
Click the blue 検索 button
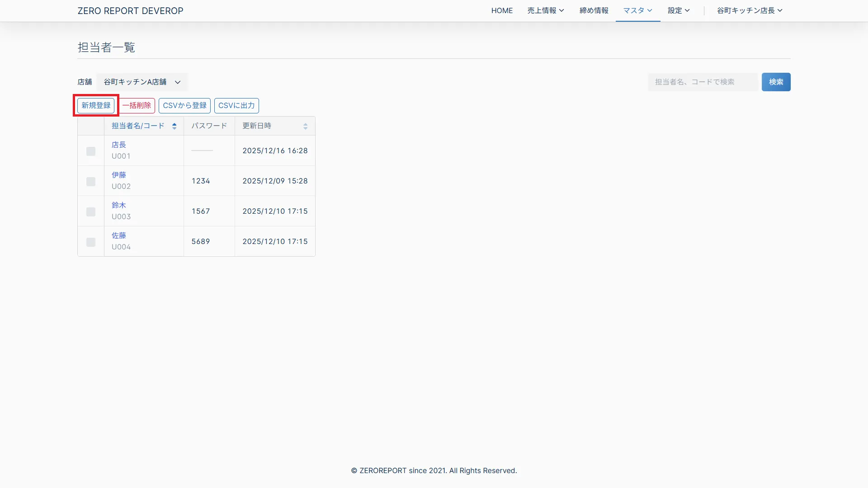pos(776,82)
